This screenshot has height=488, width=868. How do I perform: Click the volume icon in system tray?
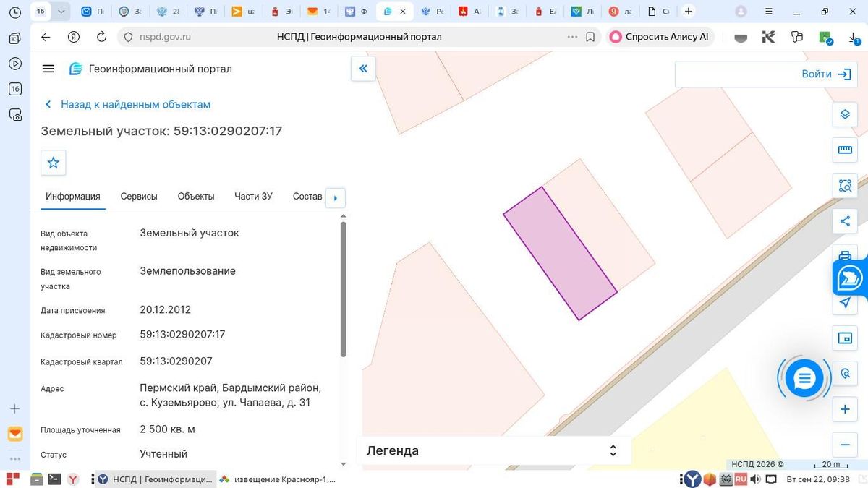756,479
